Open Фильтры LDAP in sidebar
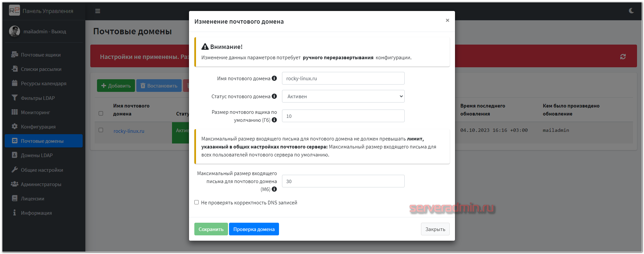 coord(44,98)
